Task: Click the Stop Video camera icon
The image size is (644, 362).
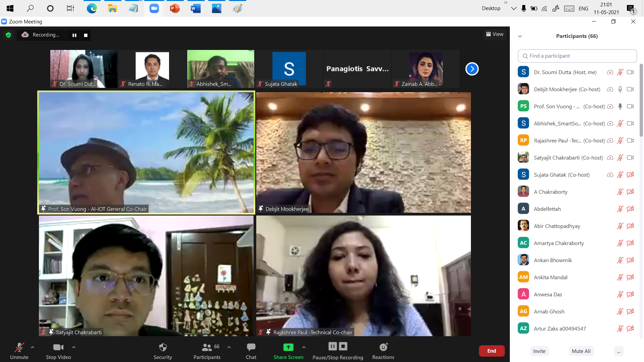Action: tap(58, 347)
